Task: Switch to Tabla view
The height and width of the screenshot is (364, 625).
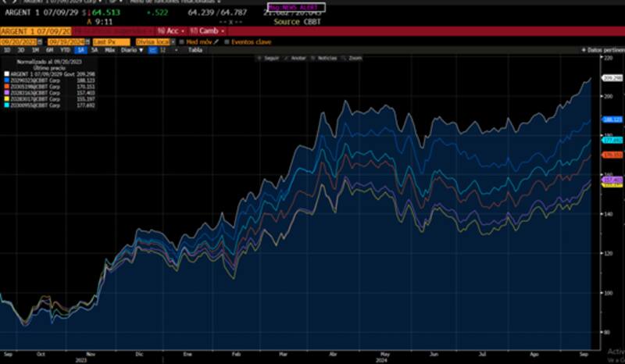Action: pyautogui.click(x=195, y=50)
